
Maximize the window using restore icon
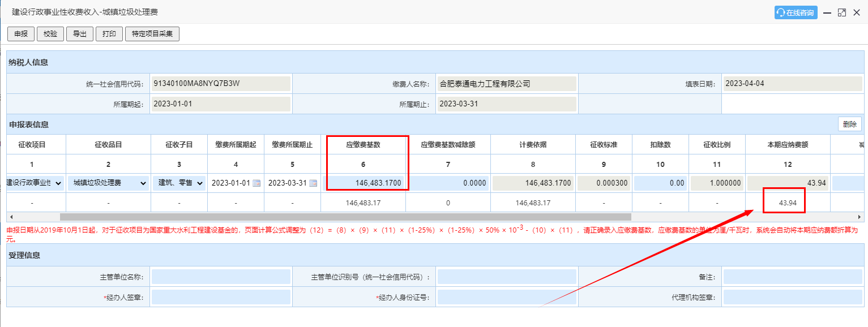tap(841, 12)
